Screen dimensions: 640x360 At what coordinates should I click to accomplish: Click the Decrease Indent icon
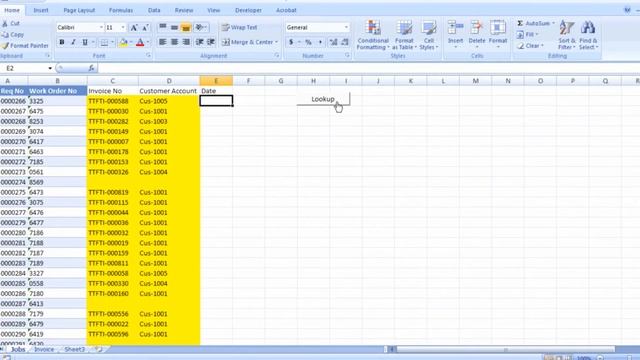tap(200, 42)
